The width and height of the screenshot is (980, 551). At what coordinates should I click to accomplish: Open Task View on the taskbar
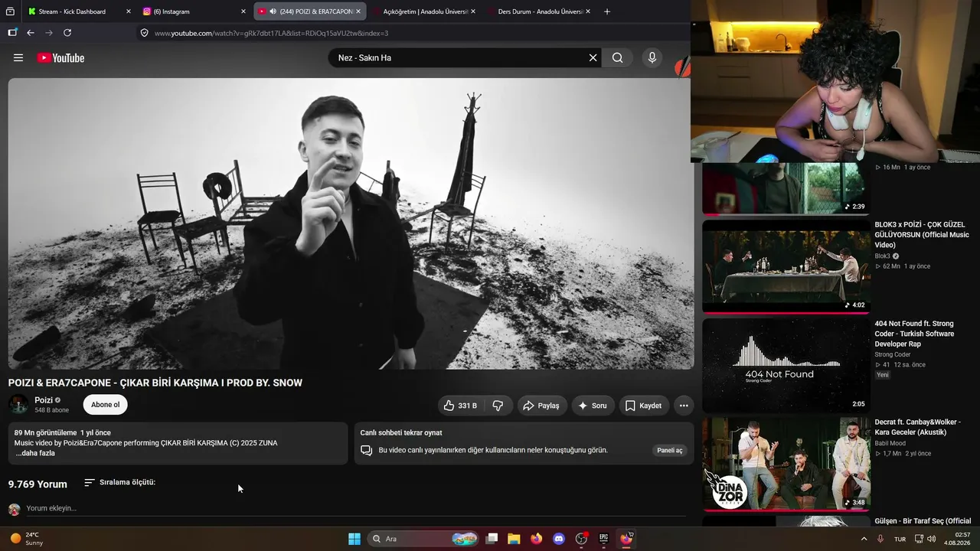(492, 539)
